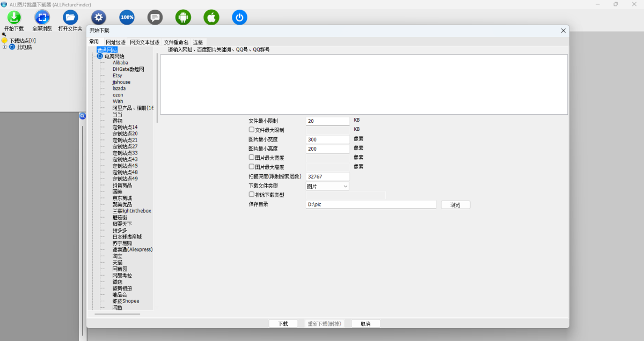Click the 下载 button at bottom
644x341 pixels.
pyautogui.click(x=283, y=323)
